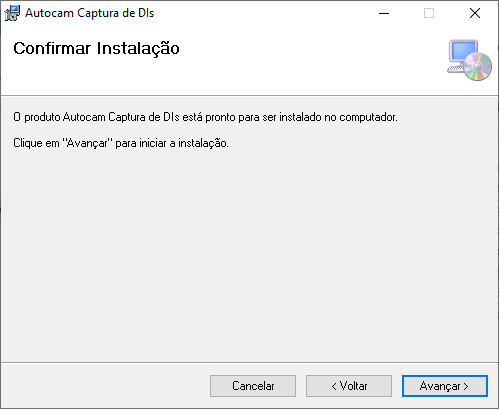Image resolution: width=499 pixels, height=409 pixels.
Task: Click the 'para iniciar a instalação' instruction text
Action: [172, 143]
